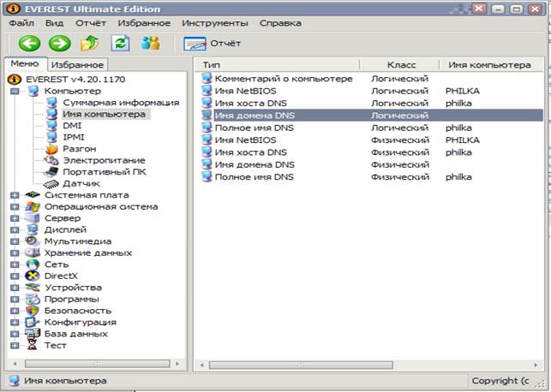Click the Компьютер monitor icon in tree
The height and width of the screenshot is (392, 551).
pyautogui.click(x=33, y=91)
